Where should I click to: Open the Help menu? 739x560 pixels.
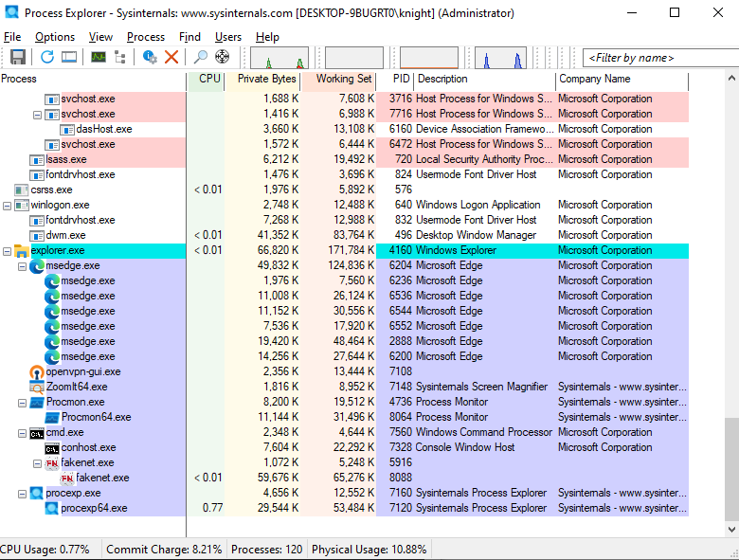click(267, 37)
